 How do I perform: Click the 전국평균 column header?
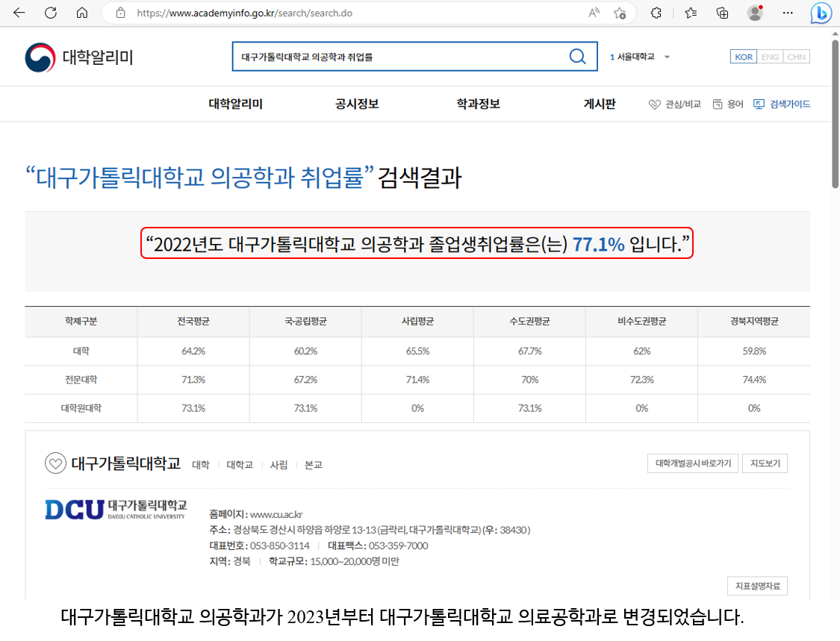[193, 322]
